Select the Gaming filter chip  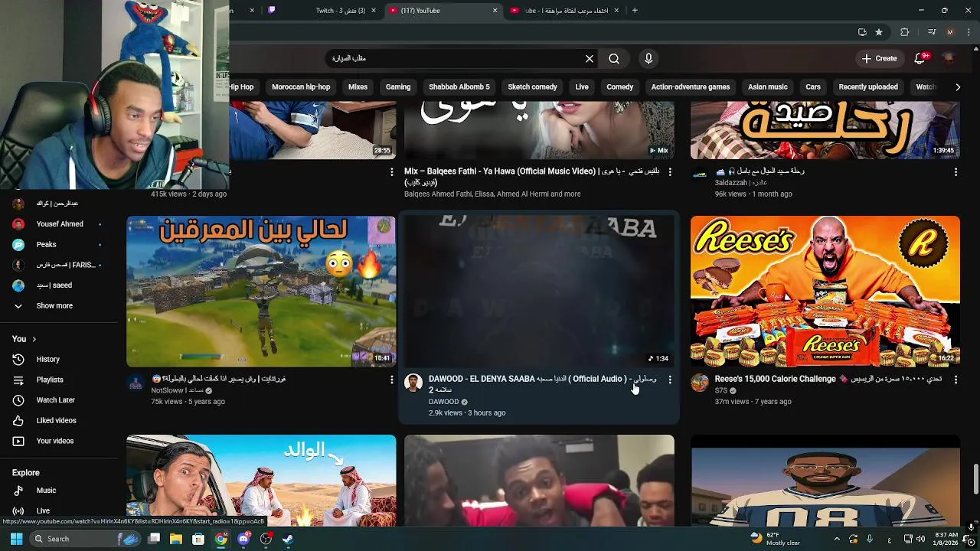(x=398, y=87)
